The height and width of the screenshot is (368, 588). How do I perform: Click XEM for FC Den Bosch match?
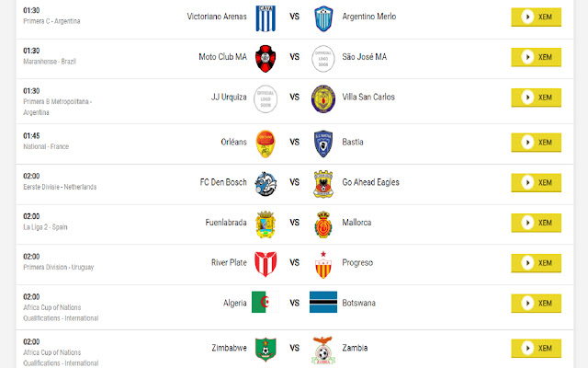[537, 182]
